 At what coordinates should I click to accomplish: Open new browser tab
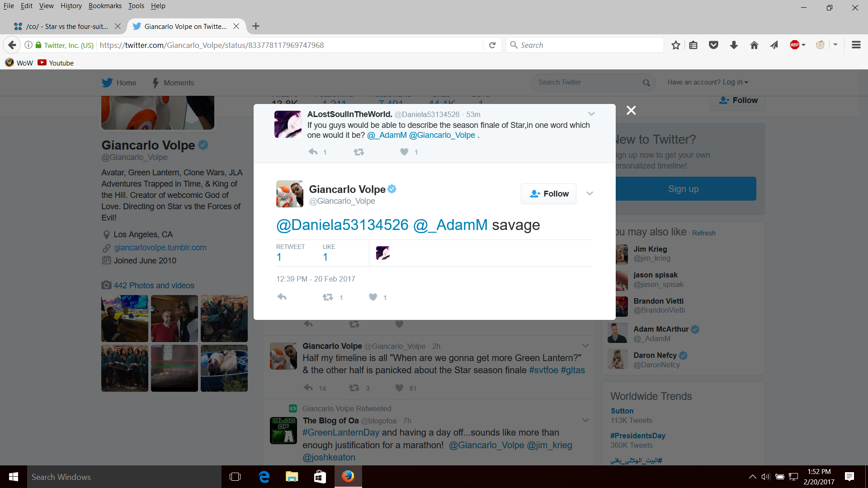coord(256,26)
